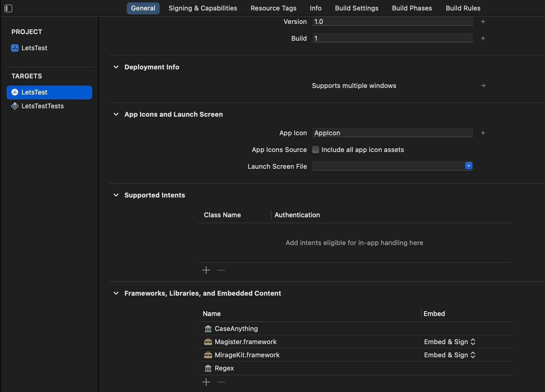Change Magister.framework Embed & Sign option
The image size is (545, 392).
click(x=449, y=342)
